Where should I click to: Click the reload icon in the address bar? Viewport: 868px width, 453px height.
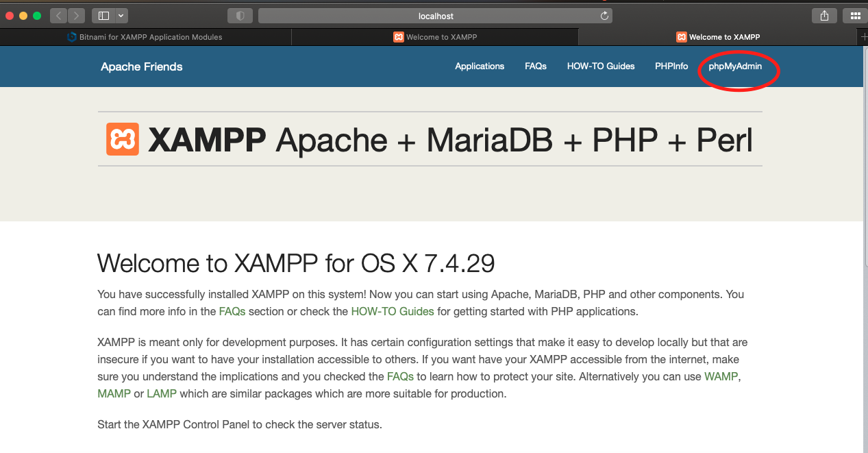point(603,15)
